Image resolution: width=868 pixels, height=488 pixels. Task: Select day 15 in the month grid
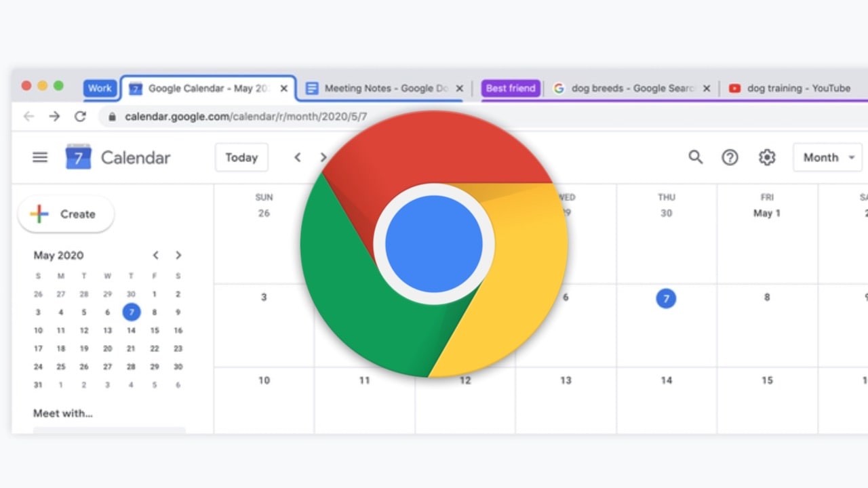click(x=767, y=380)
